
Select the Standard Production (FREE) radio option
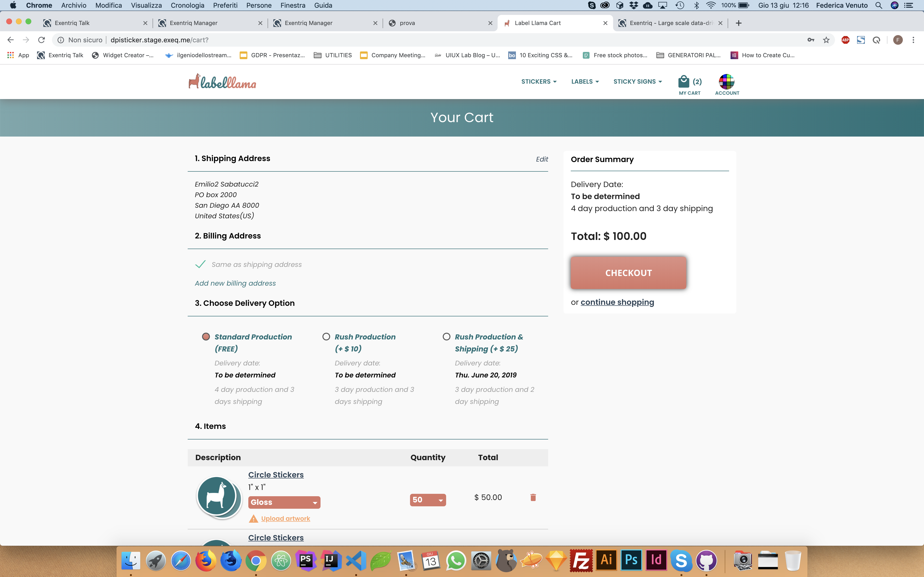(206, 337)
